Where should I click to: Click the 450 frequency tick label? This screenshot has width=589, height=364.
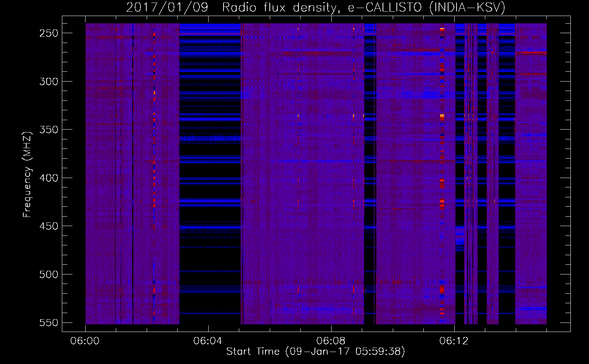coord(49,226)
